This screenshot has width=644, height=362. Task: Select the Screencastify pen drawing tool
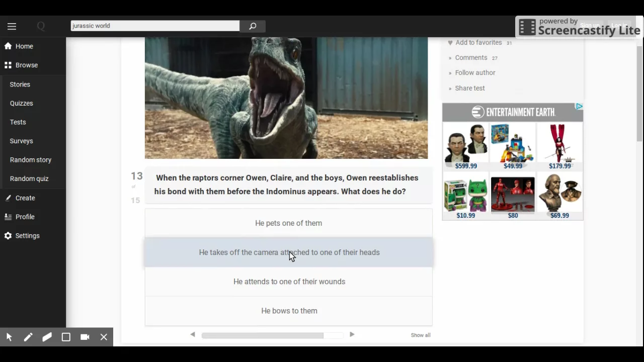pyautogui.click(x=28, y=337)
